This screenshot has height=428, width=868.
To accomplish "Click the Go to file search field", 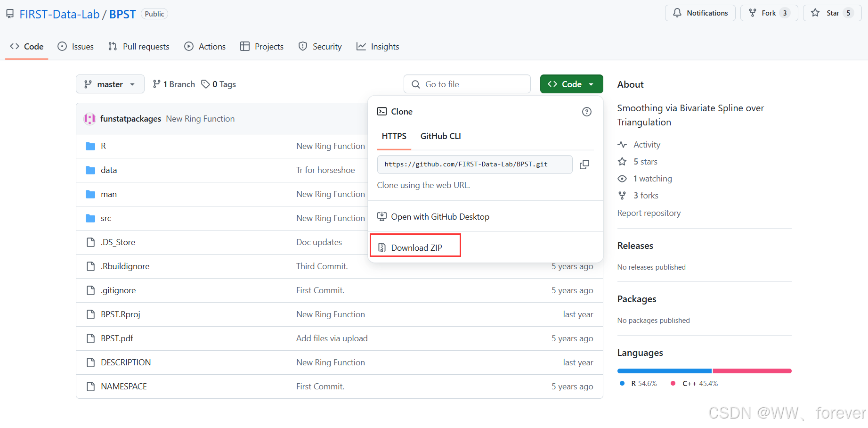I will 467,84.
